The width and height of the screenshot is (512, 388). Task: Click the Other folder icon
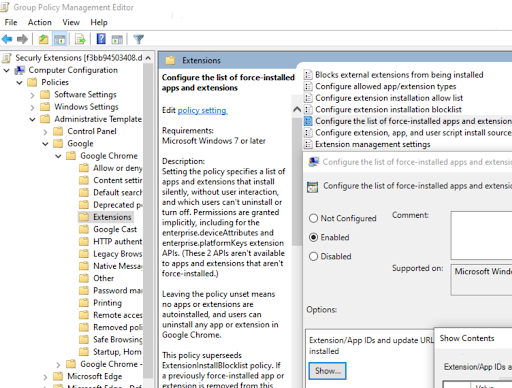[84, 278]
